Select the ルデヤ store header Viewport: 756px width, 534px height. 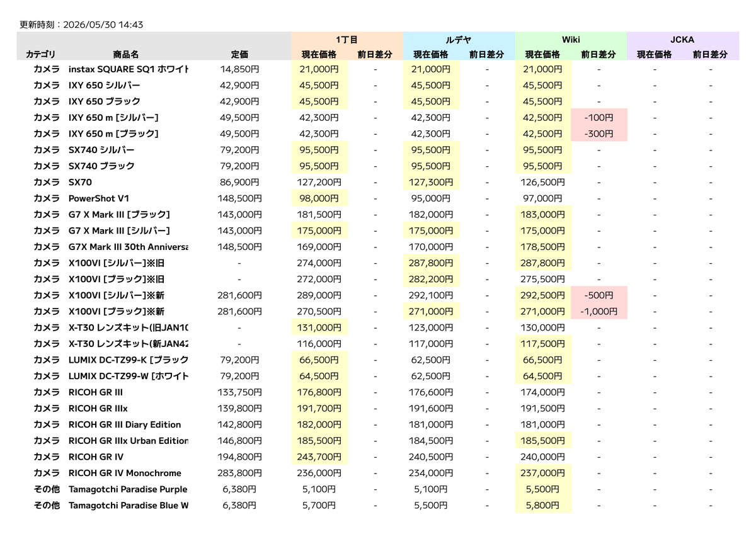459,39
